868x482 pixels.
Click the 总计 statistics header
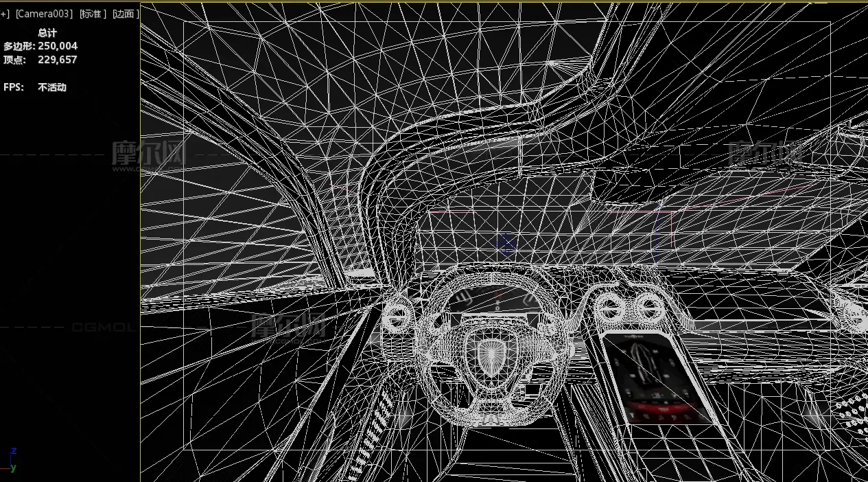[x=47, y=33]
